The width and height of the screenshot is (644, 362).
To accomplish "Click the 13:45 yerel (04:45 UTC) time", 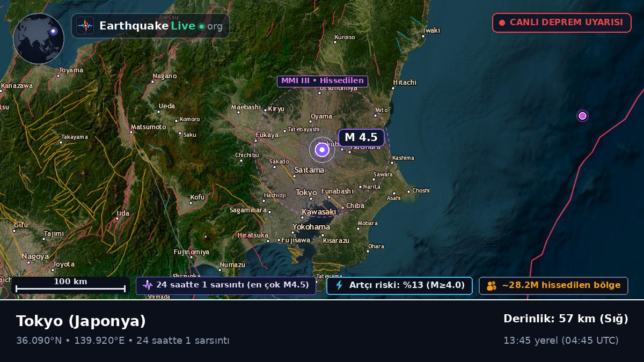I will pos(561,340).
